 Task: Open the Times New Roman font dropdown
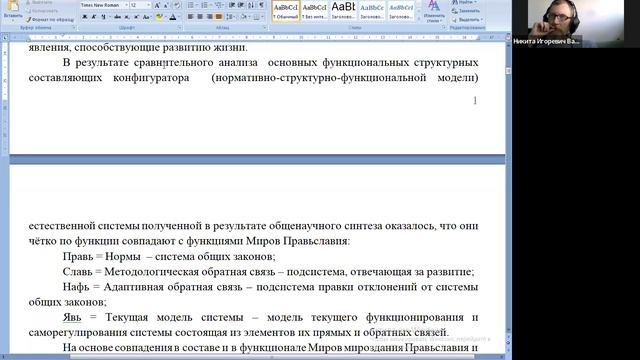[127, 5]
